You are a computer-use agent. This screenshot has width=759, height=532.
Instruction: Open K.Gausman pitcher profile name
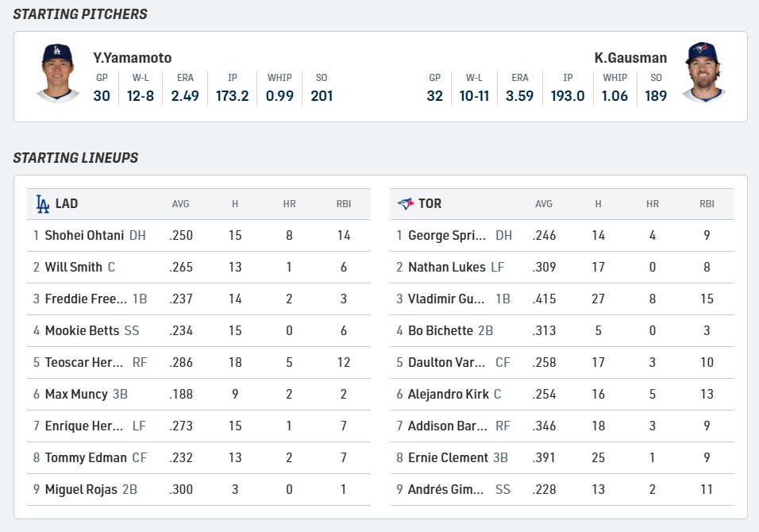click(x=630, y=58)
